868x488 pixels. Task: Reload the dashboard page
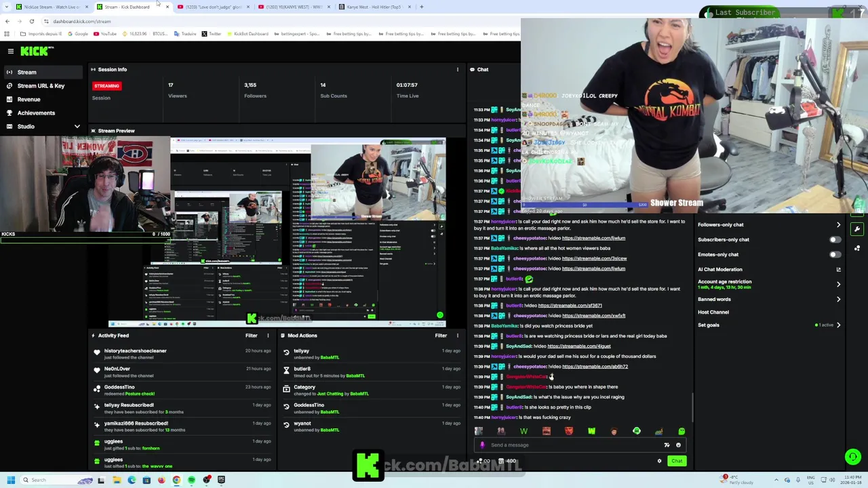(x=31, y=21)
